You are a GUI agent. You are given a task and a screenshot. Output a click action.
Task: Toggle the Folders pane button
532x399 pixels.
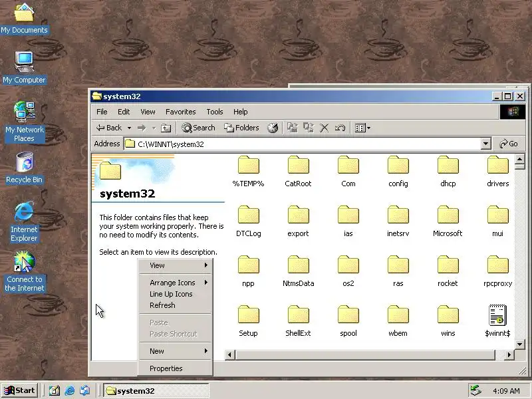tap(241, 128)
